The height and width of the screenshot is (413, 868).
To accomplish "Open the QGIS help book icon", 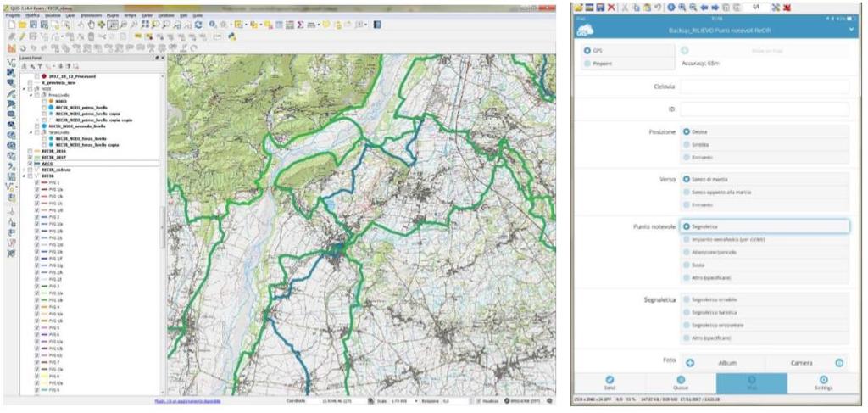I will click(x=377, y=25).
